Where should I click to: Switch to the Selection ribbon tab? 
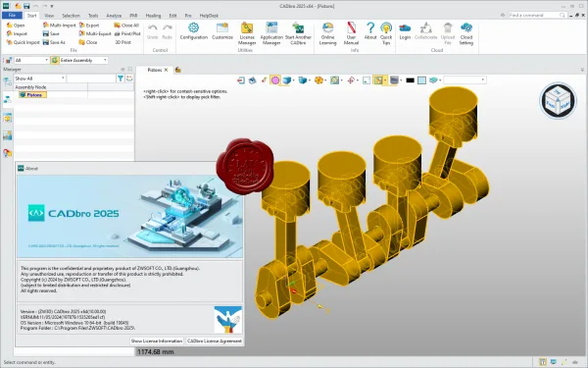coord(71,16)
